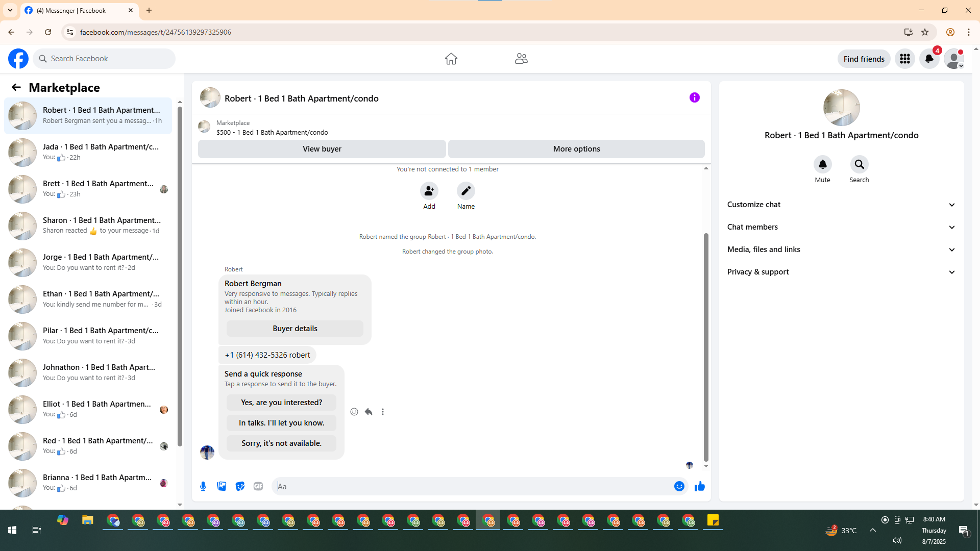Choose a GIF icon
Screen dimensions: 980x551
pyautogui.click(x=258, y=486)
